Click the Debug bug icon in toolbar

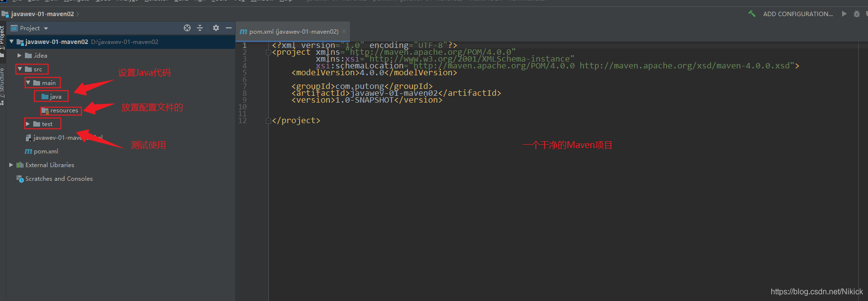click(856, 14)
